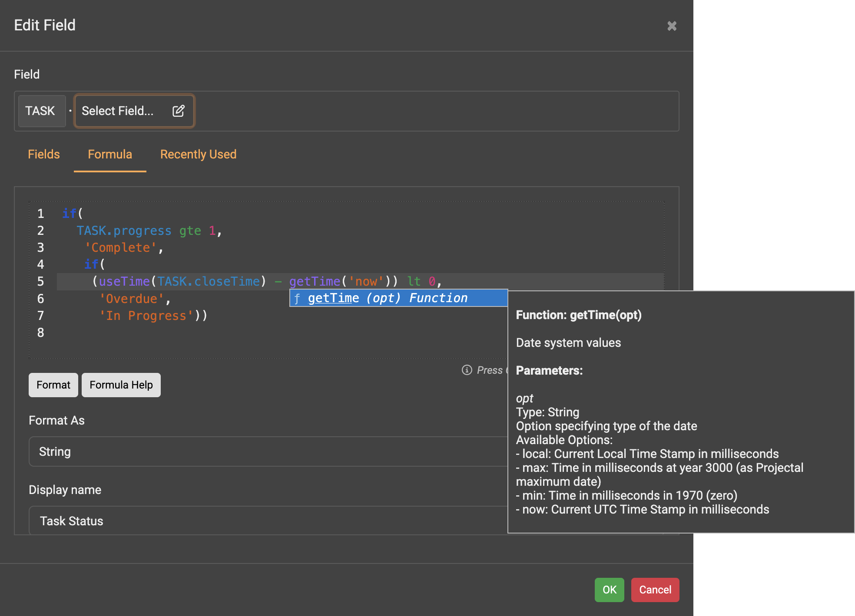Click the 'Display name' label

click(x=65, y=490)
